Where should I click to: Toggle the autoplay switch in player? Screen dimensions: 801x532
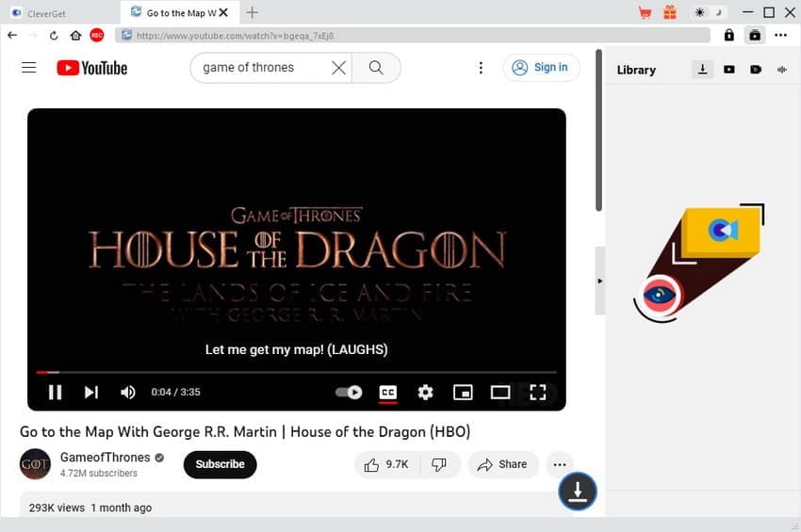click(349, 392)
